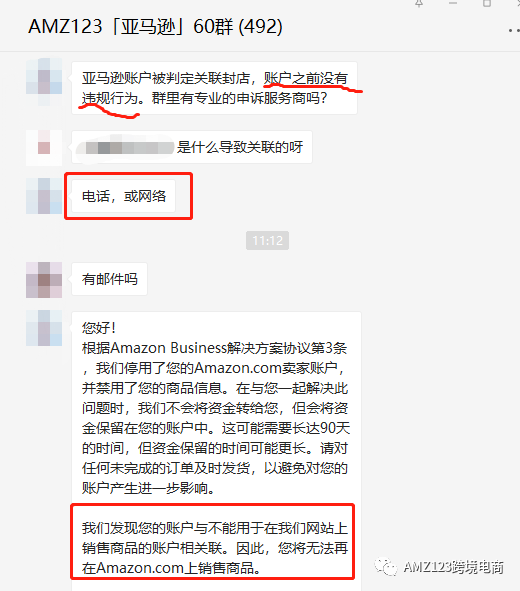
Task: Maximize the chat window
Action: pyautogui.click(x=487, y=3)
